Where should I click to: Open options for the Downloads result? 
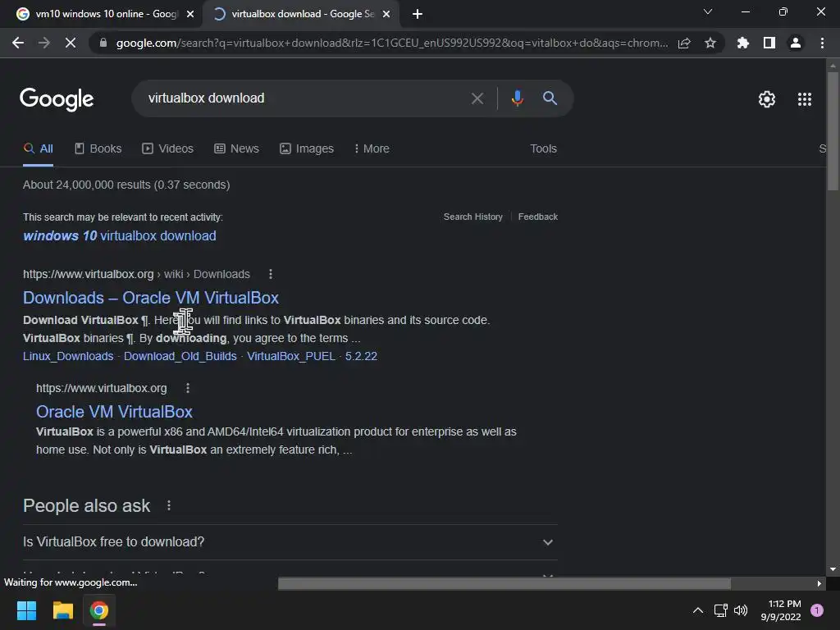click(x=271, y=274)
